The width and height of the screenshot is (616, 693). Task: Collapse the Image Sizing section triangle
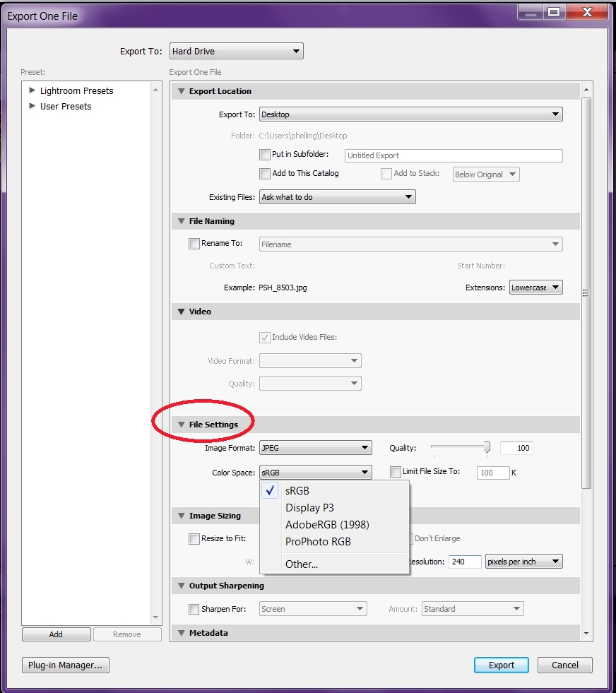point(181,516)
